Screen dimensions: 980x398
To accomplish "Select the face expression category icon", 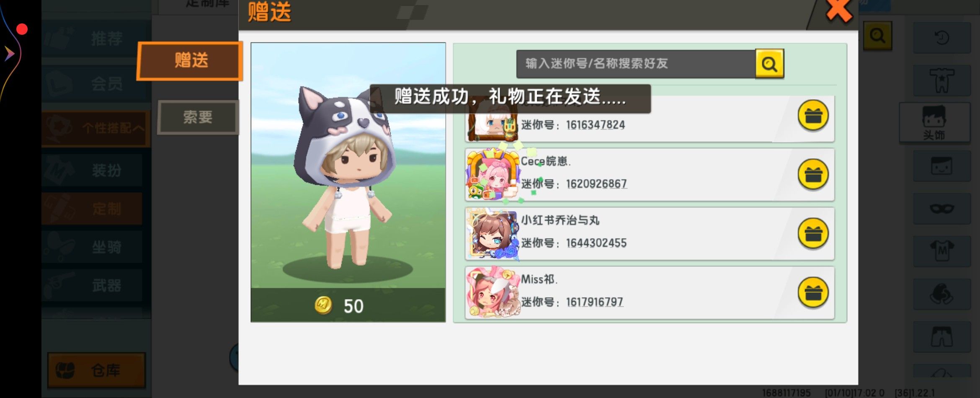I will [x=941, y=166].
